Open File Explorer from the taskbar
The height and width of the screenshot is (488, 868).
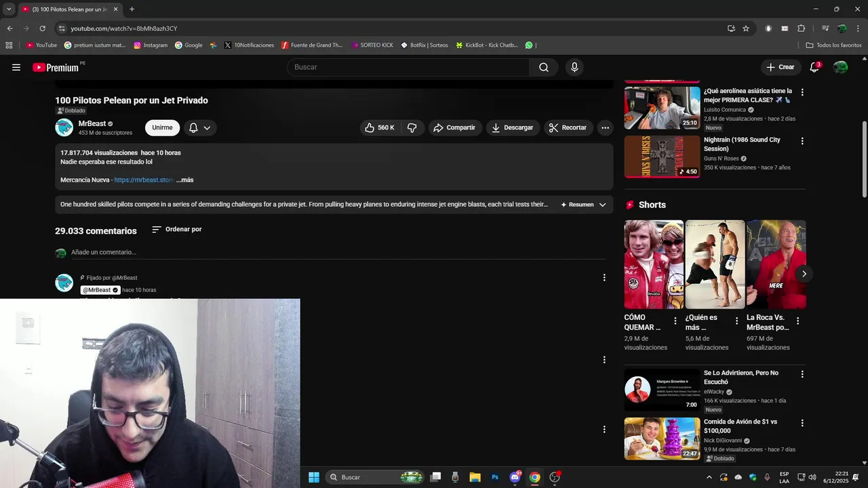tap(475, 477)
